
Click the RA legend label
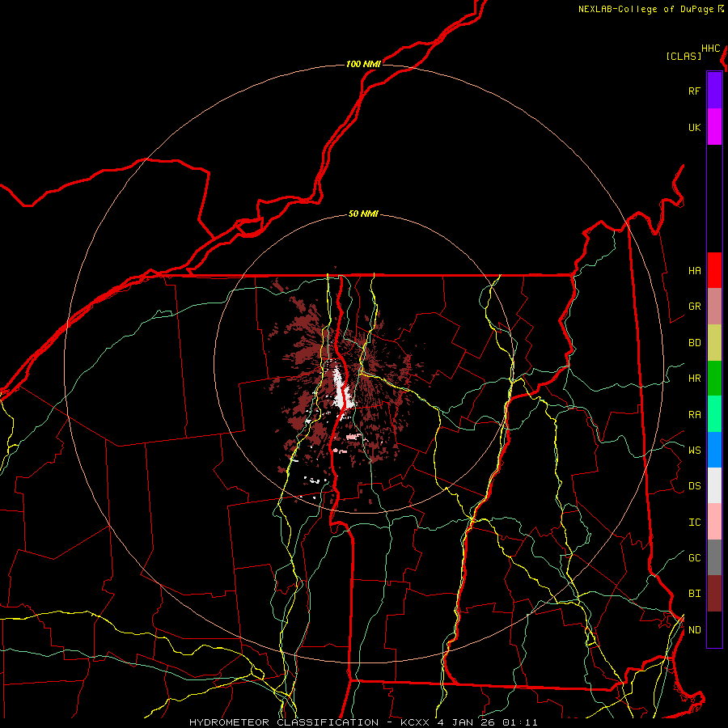[694, 415]
